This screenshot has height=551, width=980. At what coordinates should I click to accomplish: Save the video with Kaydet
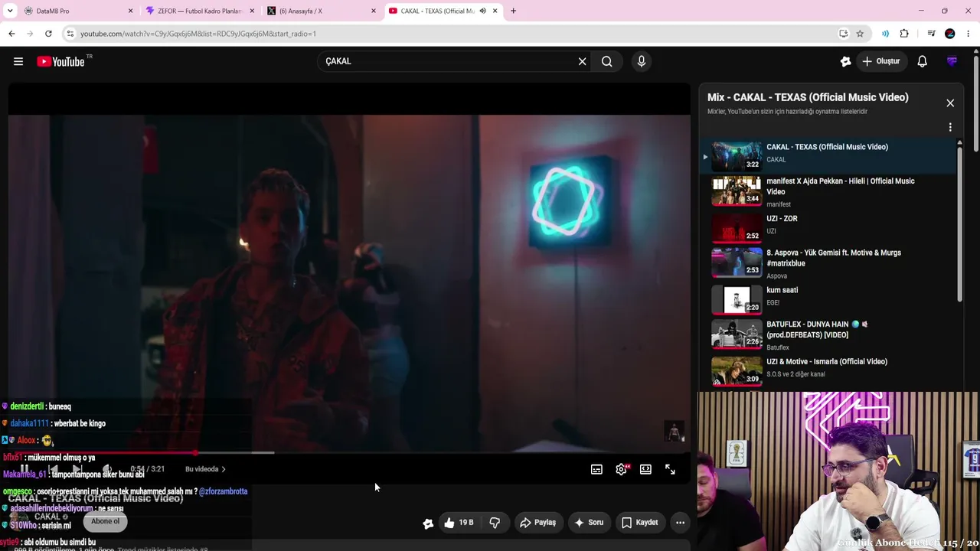point(639,523)
